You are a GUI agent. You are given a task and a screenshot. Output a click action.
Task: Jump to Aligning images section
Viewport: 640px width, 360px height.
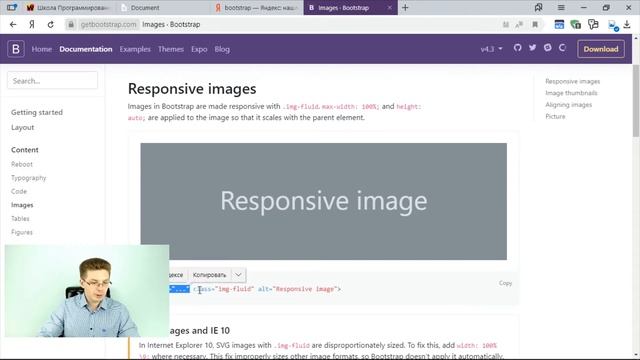coord(568,105)
